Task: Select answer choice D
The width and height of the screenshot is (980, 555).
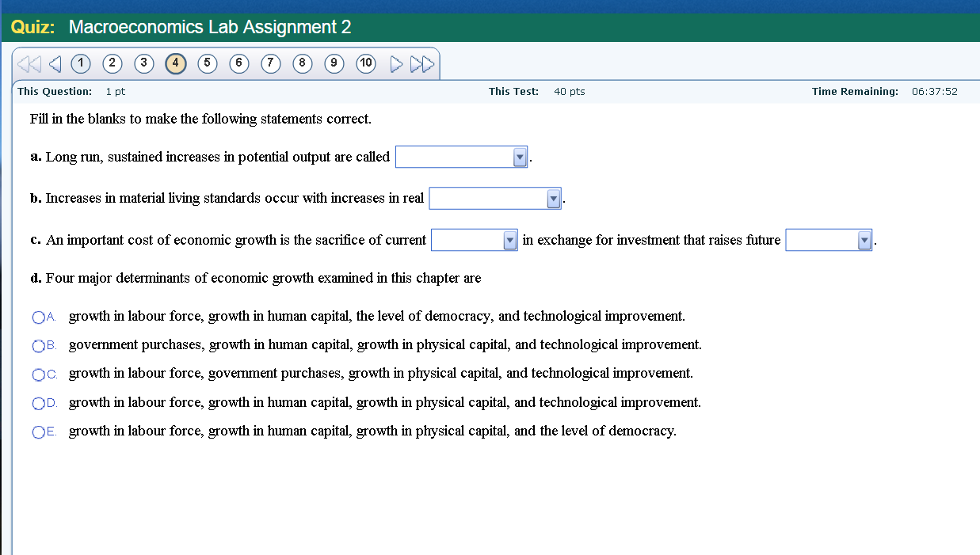Action: tap(40, 402)
